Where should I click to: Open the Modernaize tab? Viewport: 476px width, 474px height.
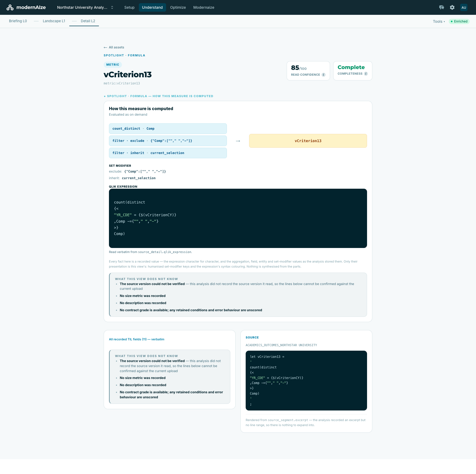[204, 7]
